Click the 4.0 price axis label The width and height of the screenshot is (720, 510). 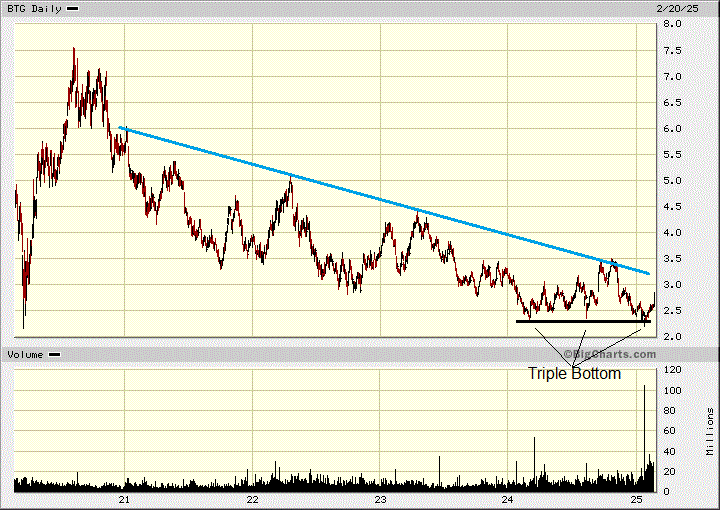(x=673, y=233)
